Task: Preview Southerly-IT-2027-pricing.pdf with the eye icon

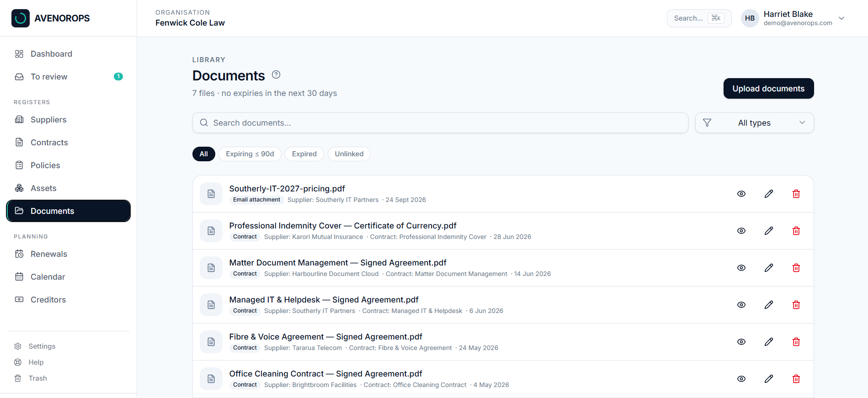Action: pyautogui.click(x=741, y=194)
